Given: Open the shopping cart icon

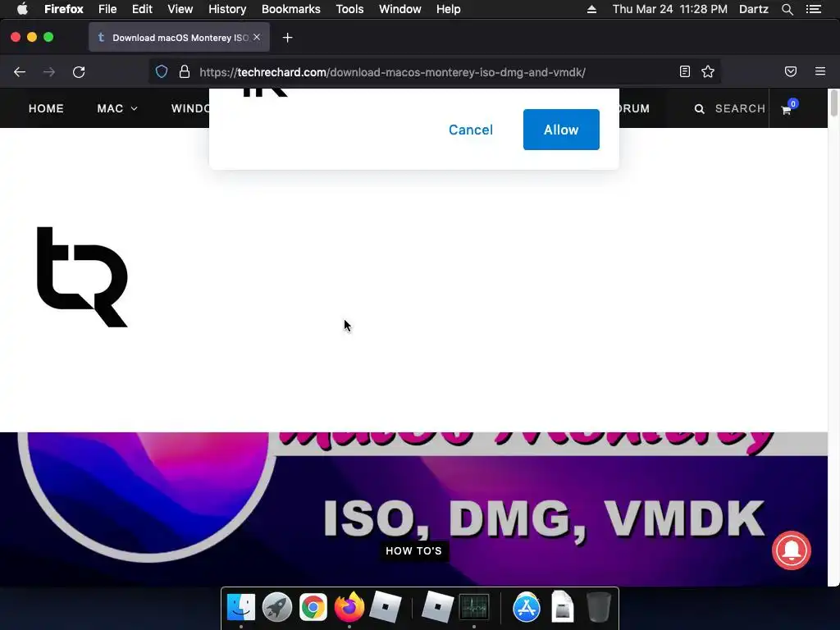Looking at the screenshot, I should tap(787, 110).
